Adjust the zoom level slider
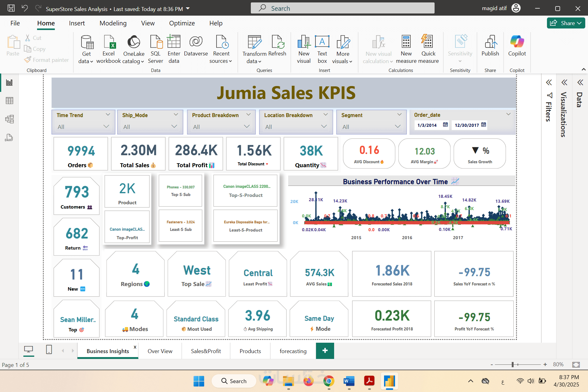 click(x=512, y=364)
